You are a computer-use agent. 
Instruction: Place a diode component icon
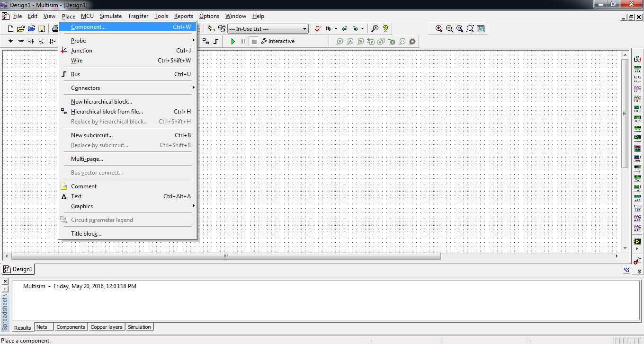click(31, 41)
